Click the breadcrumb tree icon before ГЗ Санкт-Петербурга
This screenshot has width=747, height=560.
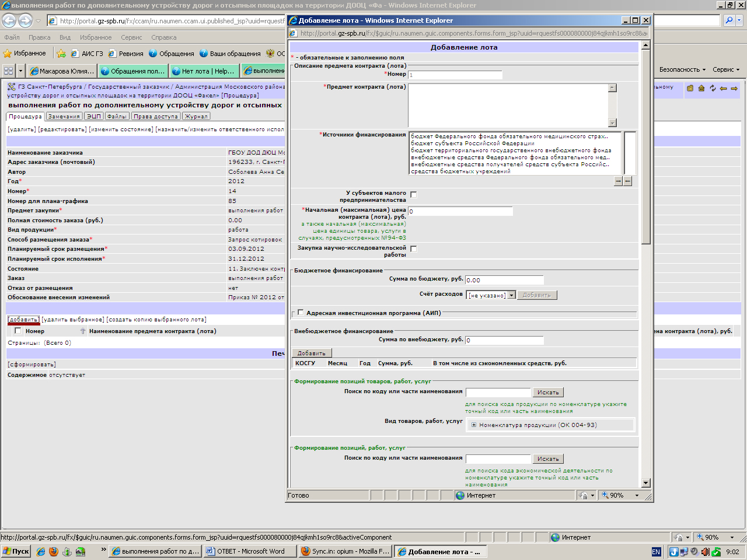click(12, 87)
